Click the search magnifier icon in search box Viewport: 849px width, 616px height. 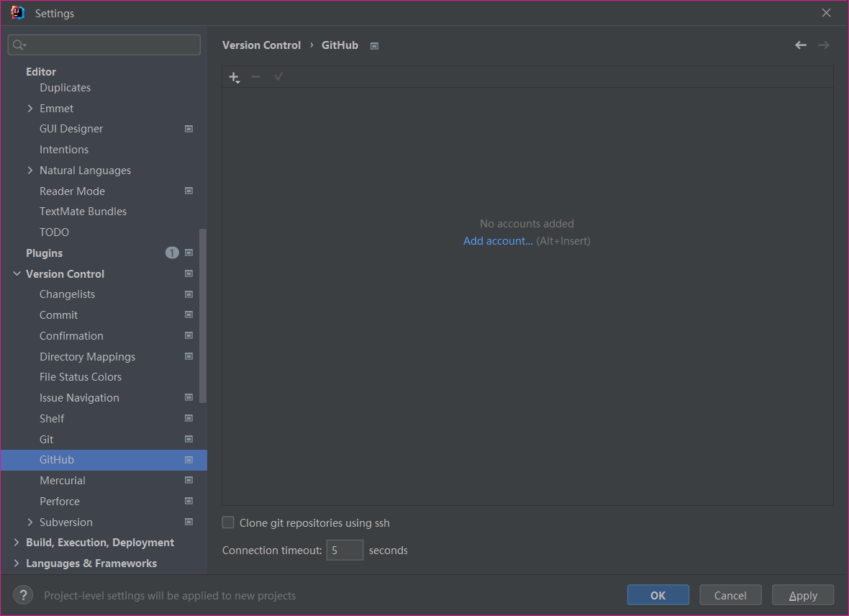pyautogui.click(x=19, y=45)
